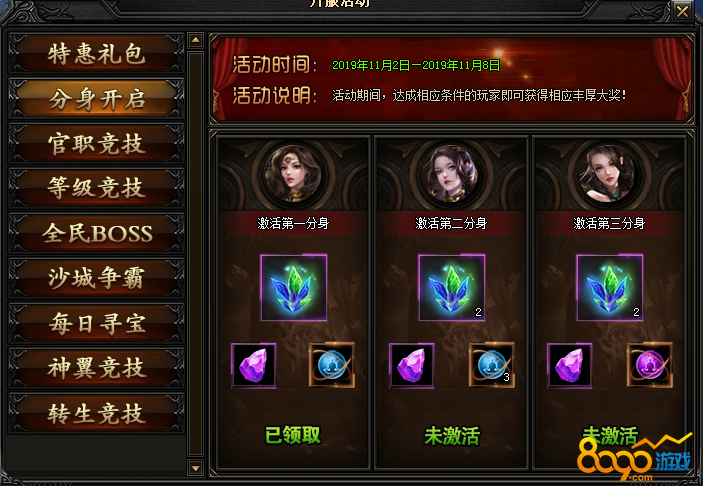The width and height of the screenshot is (703, 486).
Task: Go to the 每日寻宝 tab
Action: tap(96, 323)
